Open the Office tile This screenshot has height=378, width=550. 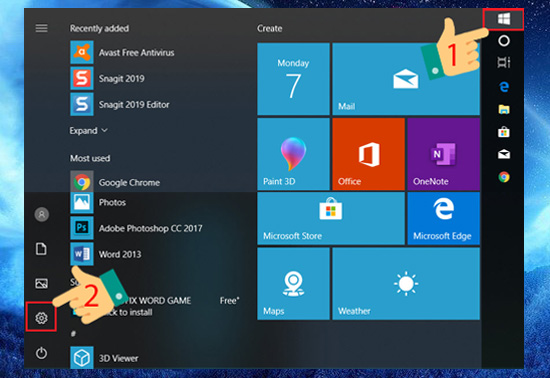[x=368, y=154]
